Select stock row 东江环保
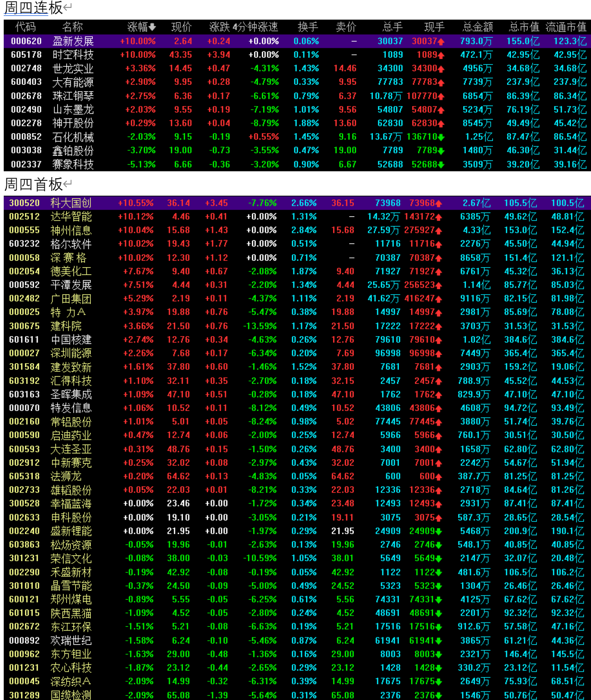591x700 pixels. coord(297,627)
